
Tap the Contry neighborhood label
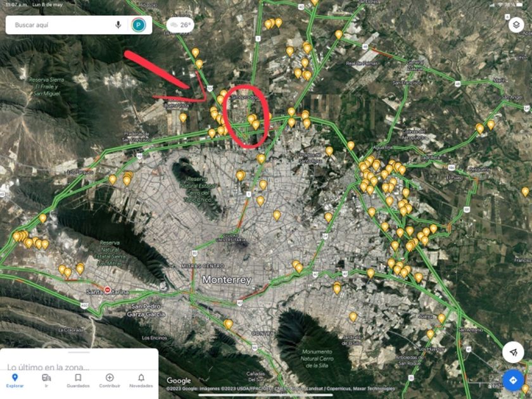[x=263, y=334]
